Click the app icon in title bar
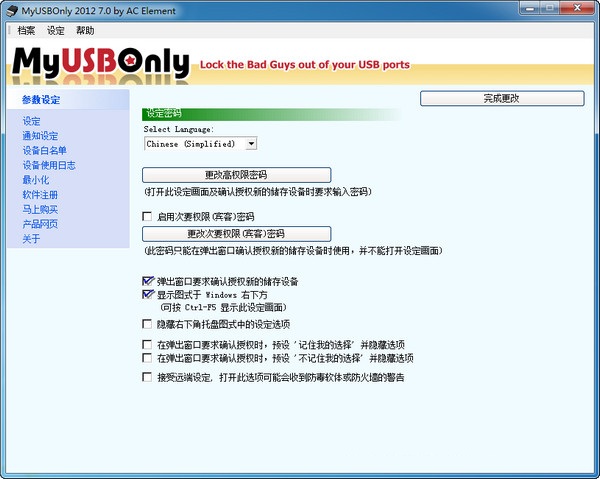600x479 pixels. (12, 11)
